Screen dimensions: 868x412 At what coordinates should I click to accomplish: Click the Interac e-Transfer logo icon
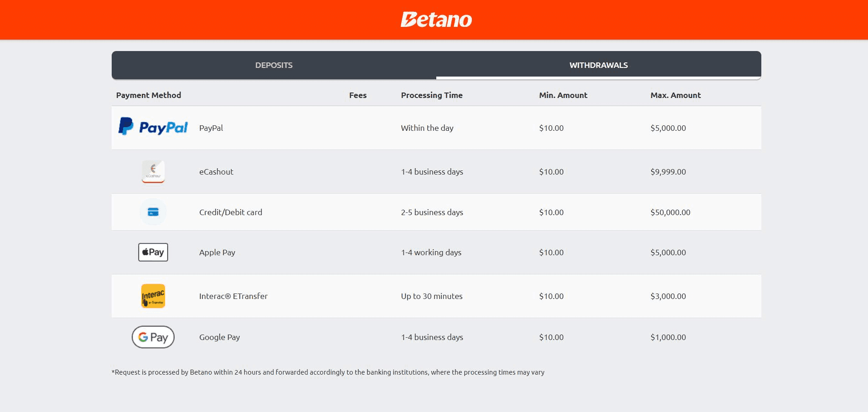[x=153, y=296]
